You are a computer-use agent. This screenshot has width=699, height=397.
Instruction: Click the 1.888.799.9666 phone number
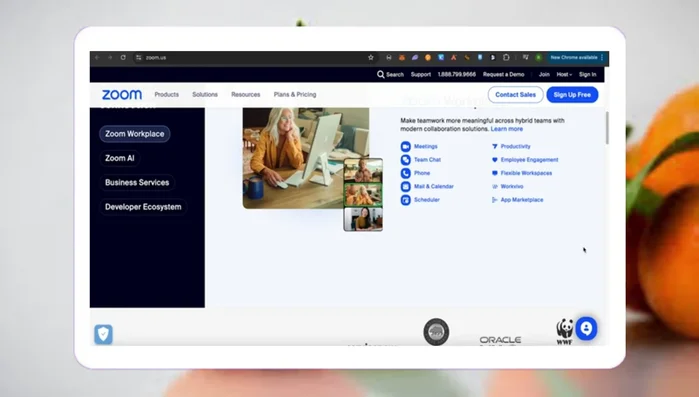click(456, 74)
